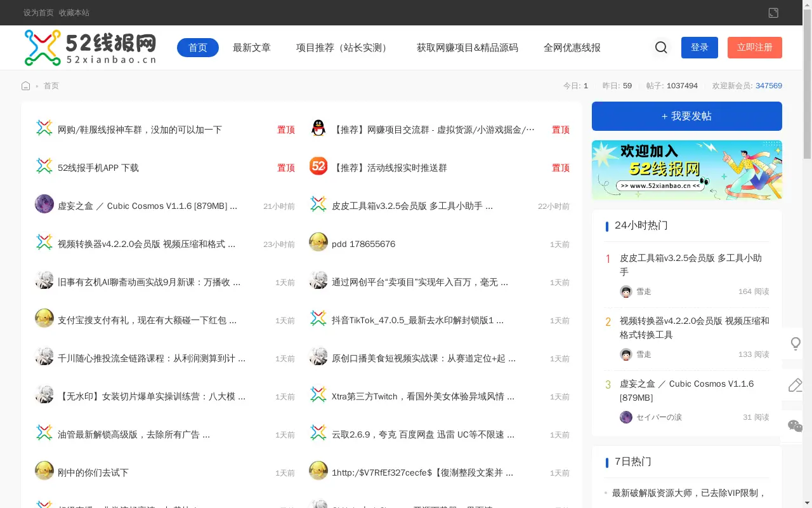Toggle the widescreen icon in top bar
Image resolution: width=812 pixels, height=508 pixels.
click(773, 13)
